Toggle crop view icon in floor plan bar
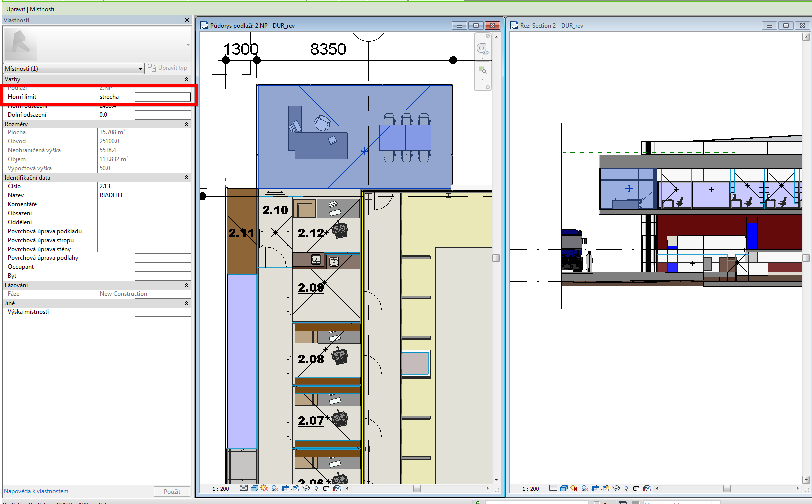812x504 pixels. 285,488
